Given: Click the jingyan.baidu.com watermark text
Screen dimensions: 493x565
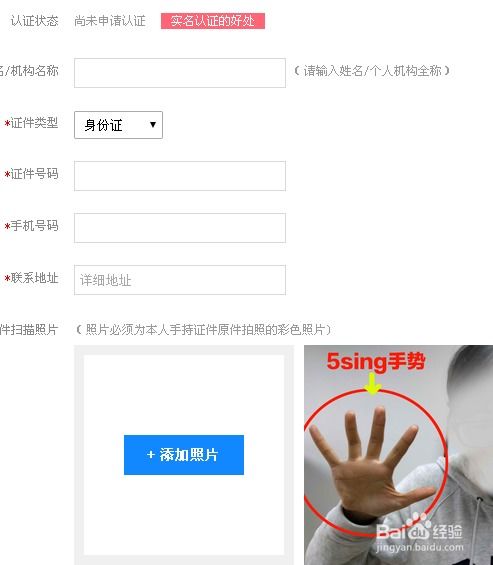Looking at the screenshot, I should tap(420, 548).
